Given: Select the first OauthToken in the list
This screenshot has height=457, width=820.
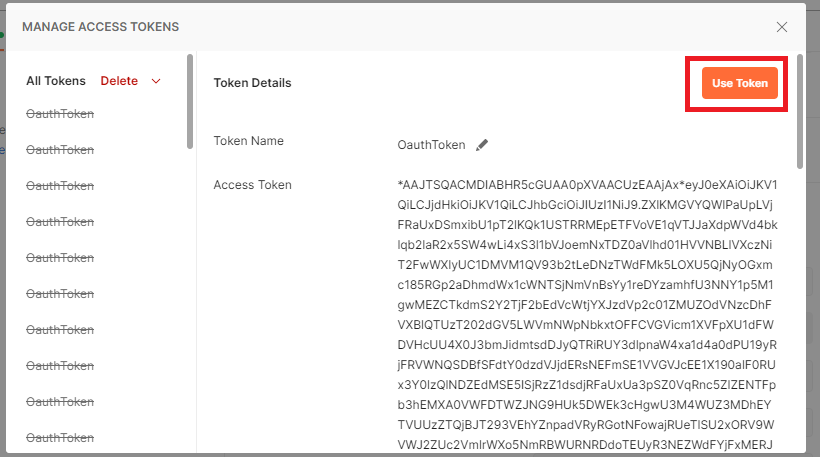Looking at the screenshot, I should tap(60, 114).
